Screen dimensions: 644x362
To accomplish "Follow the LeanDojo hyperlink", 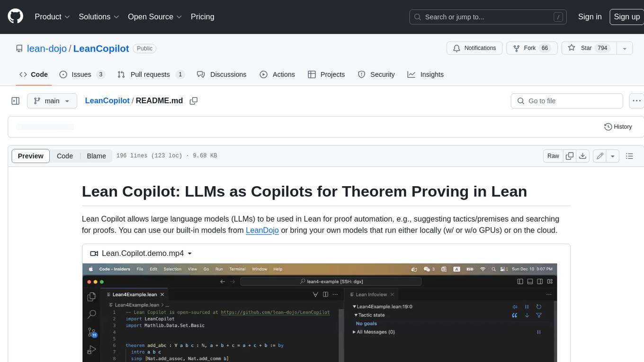I will [x=262, y=230].
